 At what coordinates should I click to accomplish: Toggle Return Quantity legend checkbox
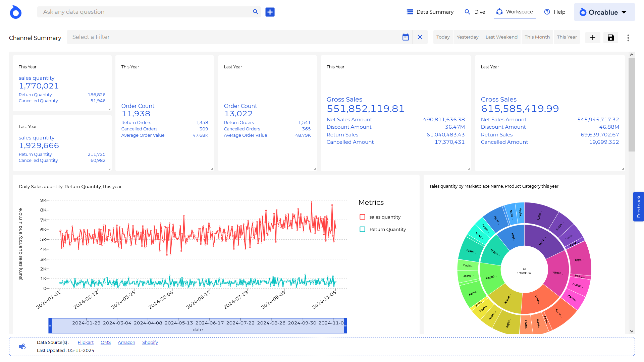tap(362, 229)
